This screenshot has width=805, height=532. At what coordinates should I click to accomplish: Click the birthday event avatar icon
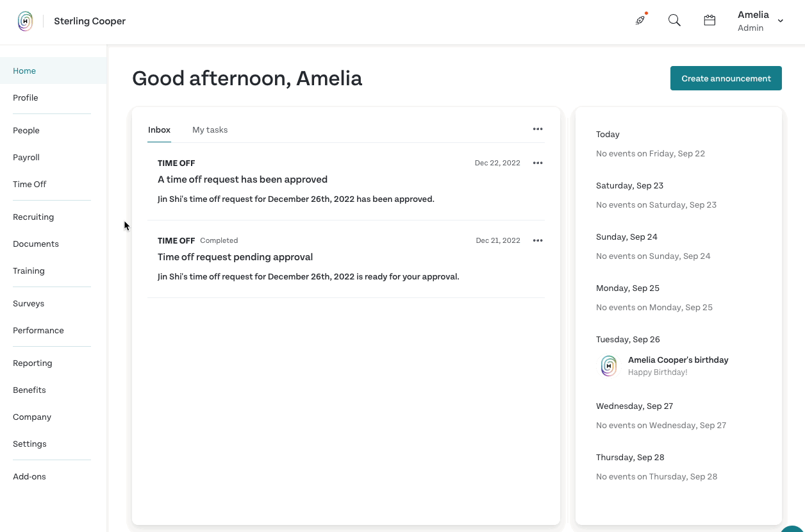point(609,366)
